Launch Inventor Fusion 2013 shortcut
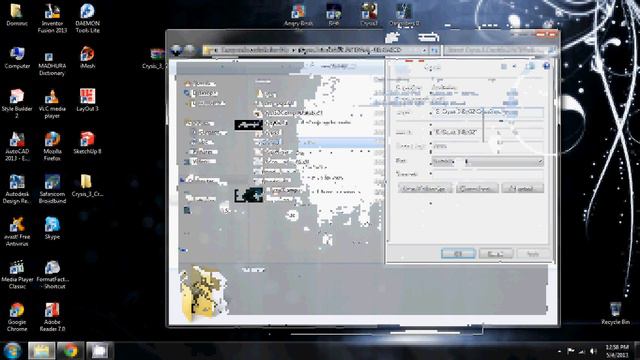Screen dimensions: 640x360 (52, 18)
